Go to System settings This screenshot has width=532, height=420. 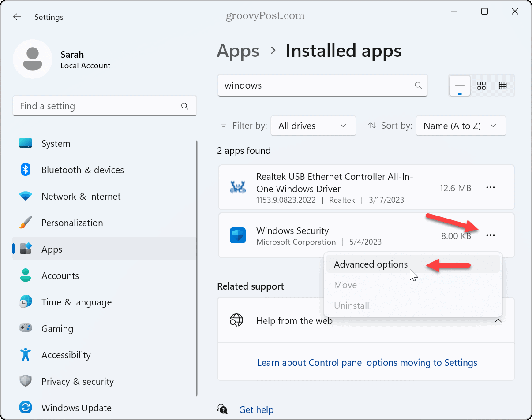tap(104, 143)
